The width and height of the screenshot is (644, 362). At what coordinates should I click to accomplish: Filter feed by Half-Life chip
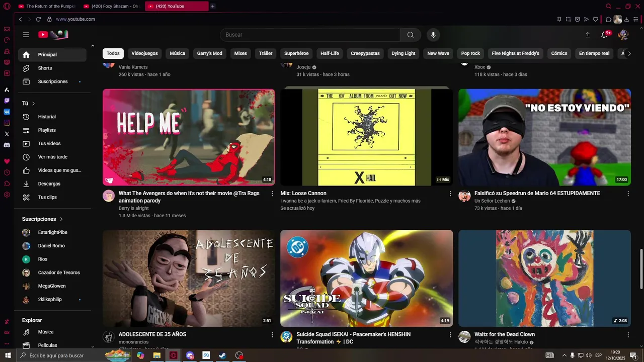click(x=330, y=53)
